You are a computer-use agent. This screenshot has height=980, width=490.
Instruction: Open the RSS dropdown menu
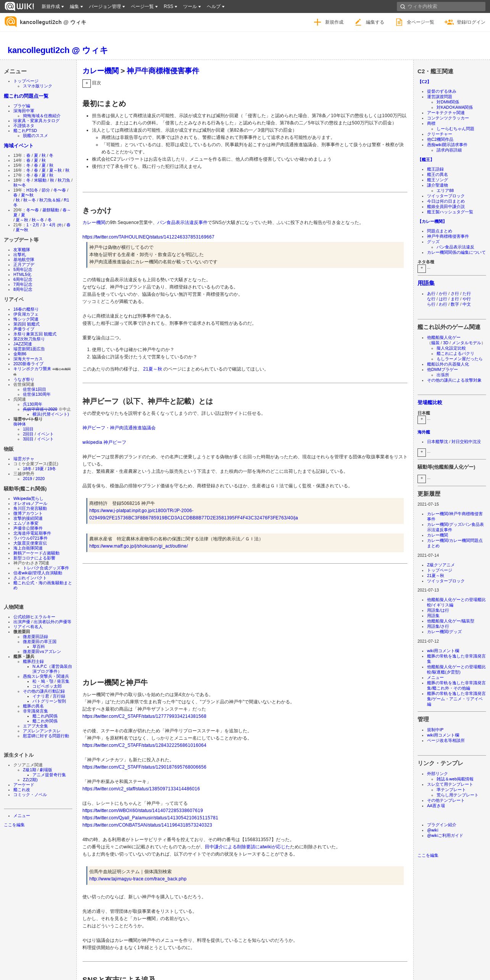point(170,6)
